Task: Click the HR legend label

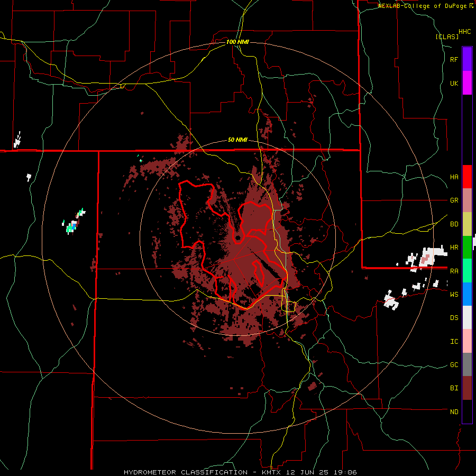Action: tap(454, 248)
